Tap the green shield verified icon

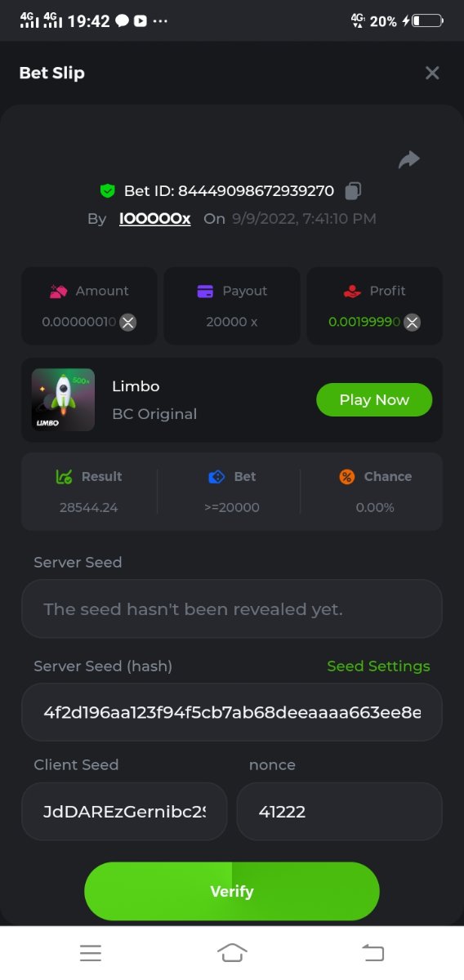click(x=107, y=191)
